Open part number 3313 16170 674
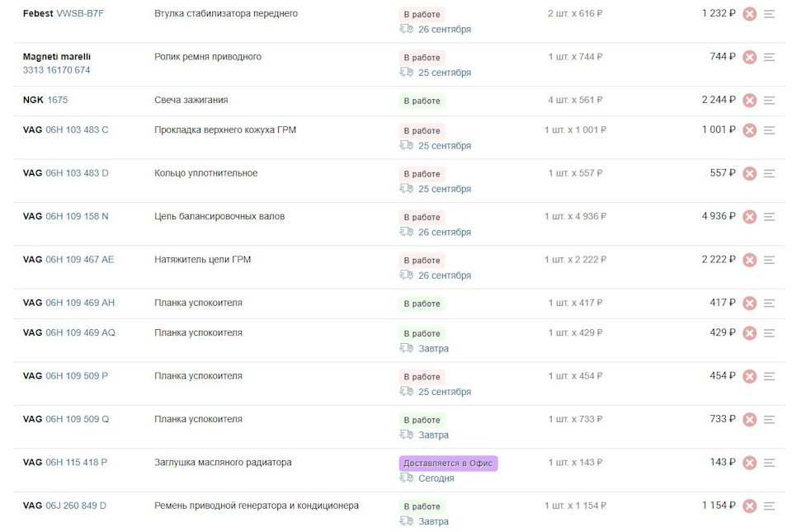This screenshot has width=792, height=532. pyautogui.click(x=56, y=70)
